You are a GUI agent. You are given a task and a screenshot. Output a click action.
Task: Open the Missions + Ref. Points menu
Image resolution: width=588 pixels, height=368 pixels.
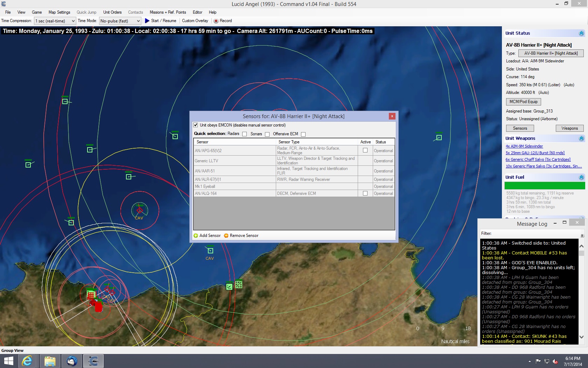[x=168, y=12]
